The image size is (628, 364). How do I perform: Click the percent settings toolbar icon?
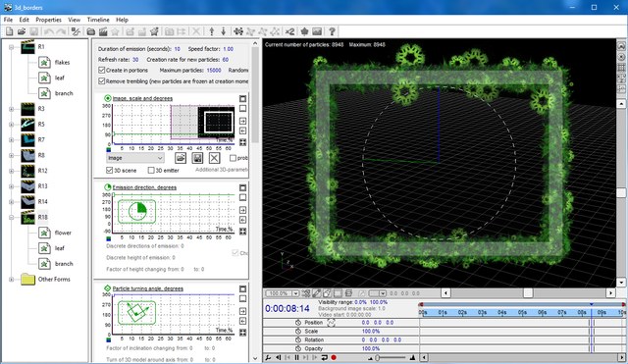click(x=76, y=31)
